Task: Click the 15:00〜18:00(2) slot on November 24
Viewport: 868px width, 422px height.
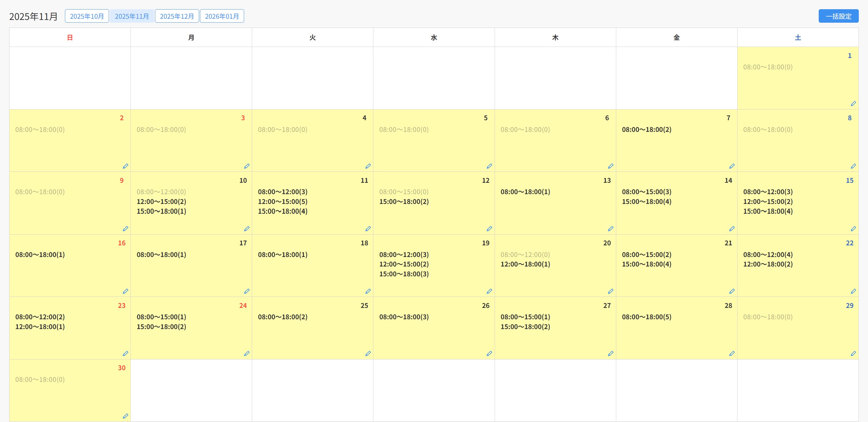Action: tap(161, 327)
